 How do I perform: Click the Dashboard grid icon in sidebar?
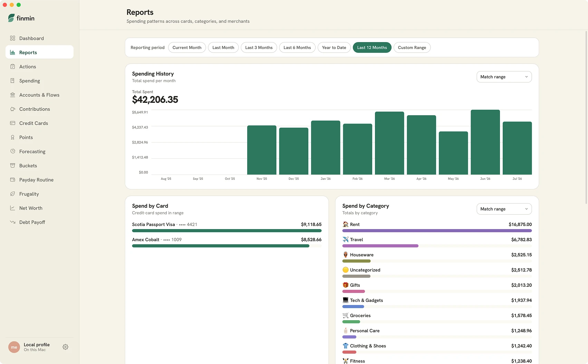pos(12,38)
